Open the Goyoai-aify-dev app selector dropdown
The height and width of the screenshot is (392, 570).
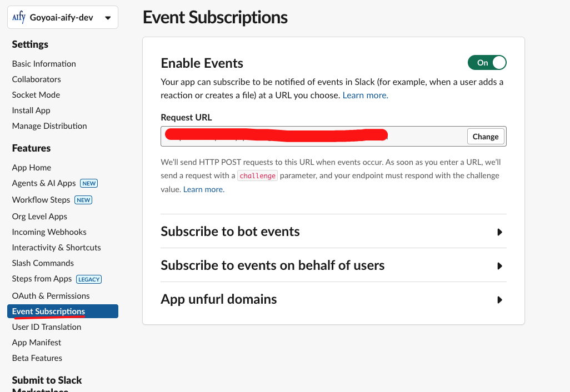coord(63,17)
